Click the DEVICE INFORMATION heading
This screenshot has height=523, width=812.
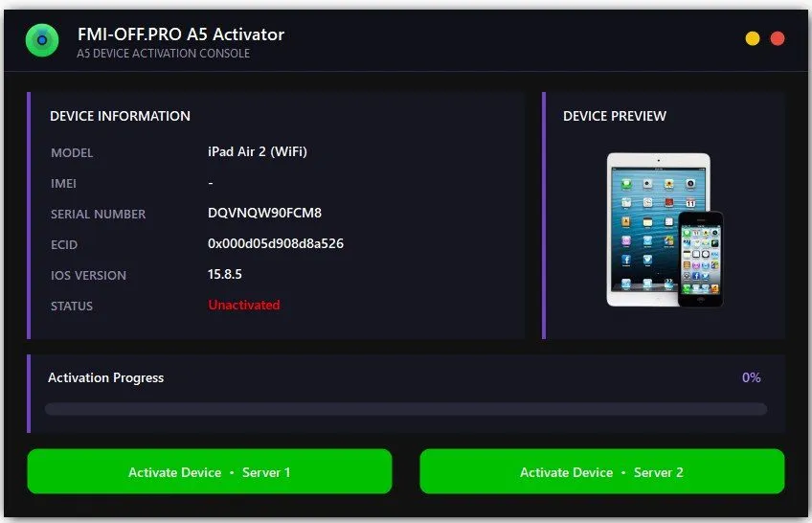coord(120,116)
